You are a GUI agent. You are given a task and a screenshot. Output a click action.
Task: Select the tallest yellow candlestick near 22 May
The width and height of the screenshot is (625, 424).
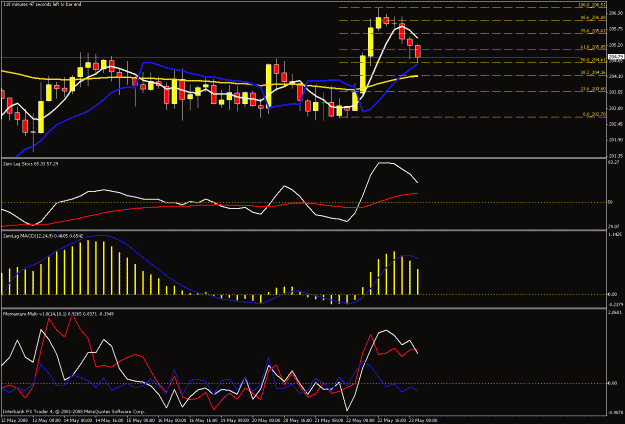(363, 75)
